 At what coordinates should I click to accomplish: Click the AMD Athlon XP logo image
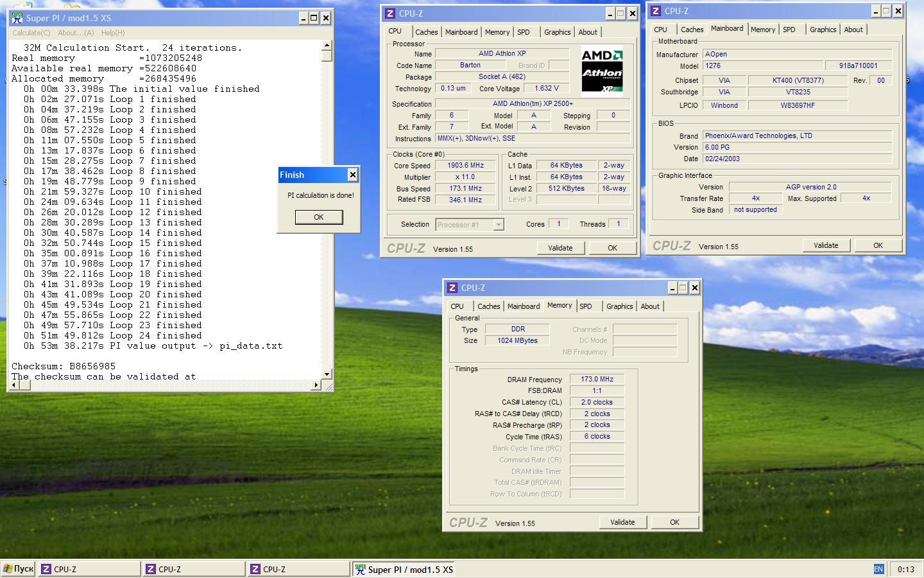tap(602, 70)
